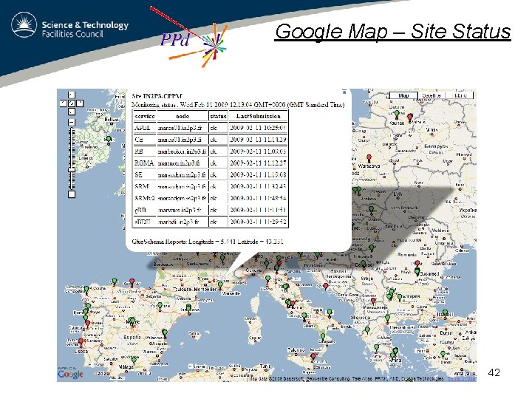
Task: Click the Science & Technology Facilities Council logo
Action: pyautogui.click(x=70, y=25)
